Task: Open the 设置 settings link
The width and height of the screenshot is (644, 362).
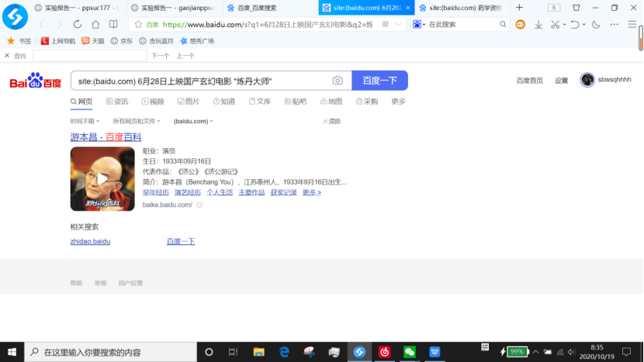Action: coord(562,81)
